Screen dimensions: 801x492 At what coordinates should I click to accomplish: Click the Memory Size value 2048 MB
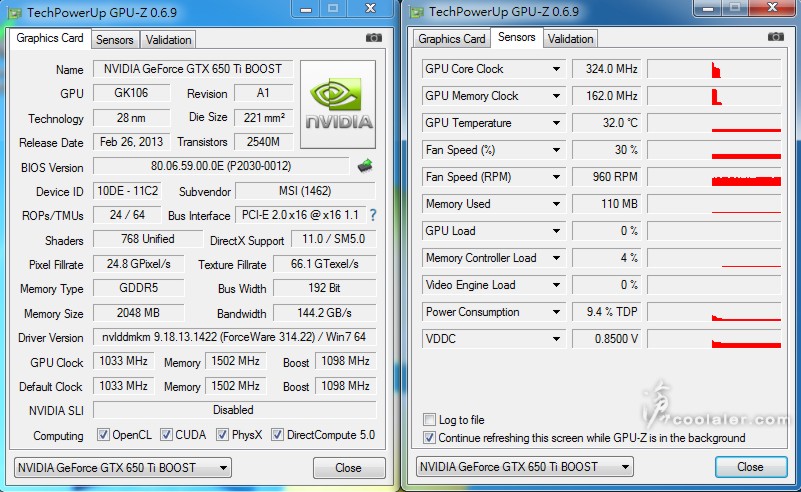pos(138,313)
